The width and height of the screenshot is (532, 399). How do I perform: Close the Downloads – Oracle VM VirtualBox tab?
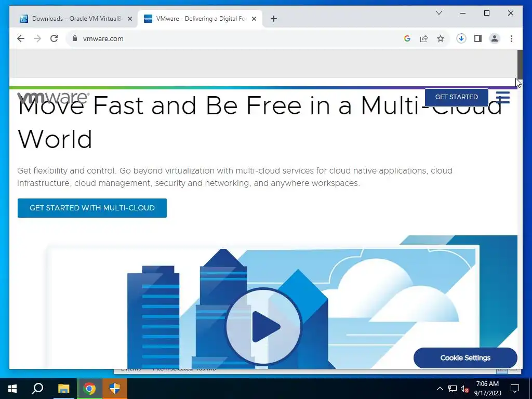[x=129, y=19]
